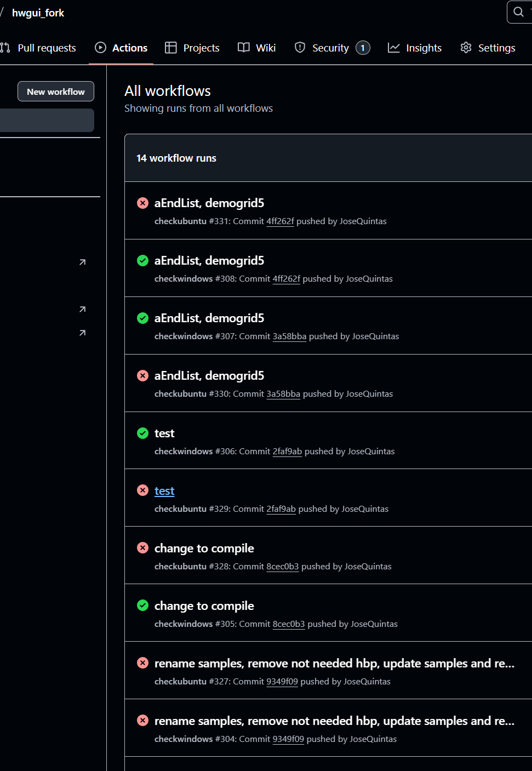This screenshot has height=771, width=532.
Task: Open the hwgui_fork repository link
Action: [38, 13]
